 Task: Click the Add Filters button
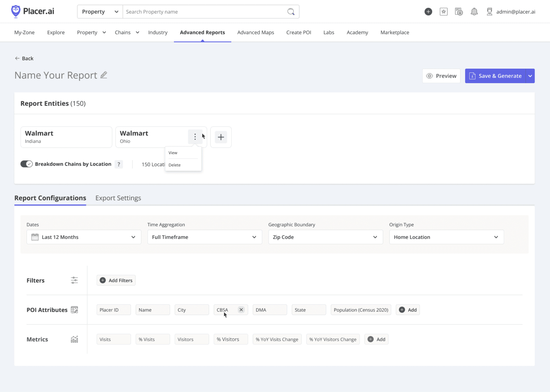[116, 280]
